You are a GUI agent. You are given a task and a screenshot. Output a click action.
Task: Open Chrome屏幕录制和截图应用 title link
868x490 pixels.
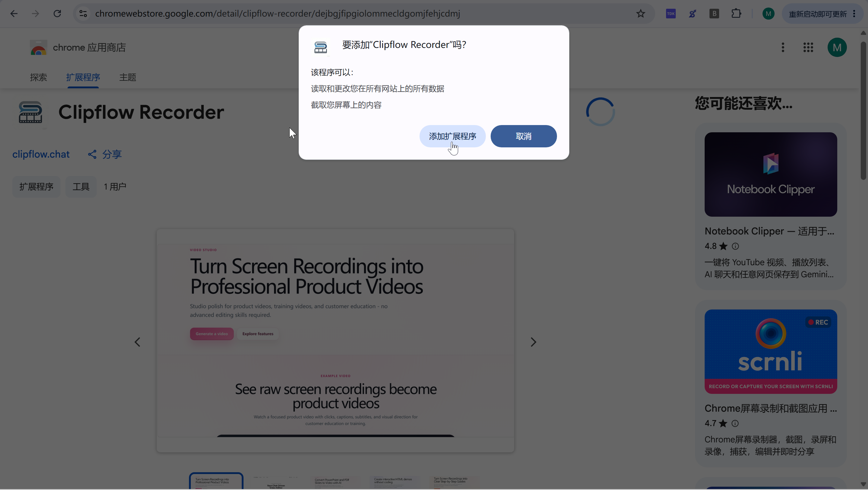point(771,408)
